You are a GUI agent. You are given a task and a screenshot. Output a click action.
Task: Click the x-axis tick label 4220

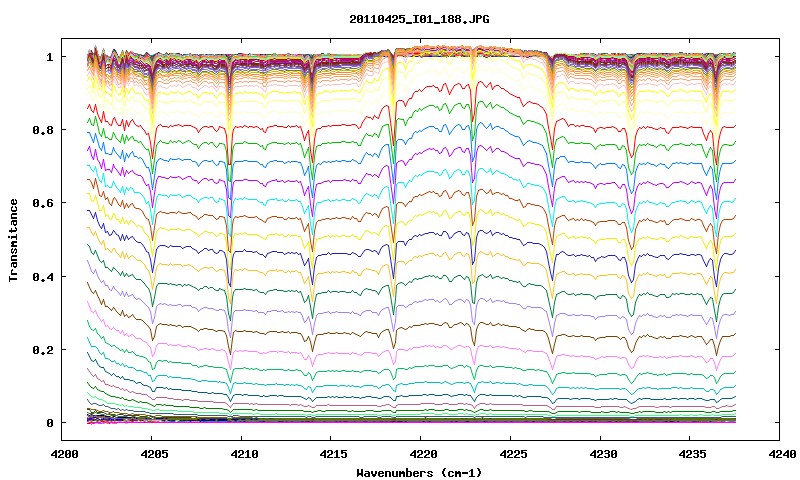pyautogui.click(x=423, y=454)
